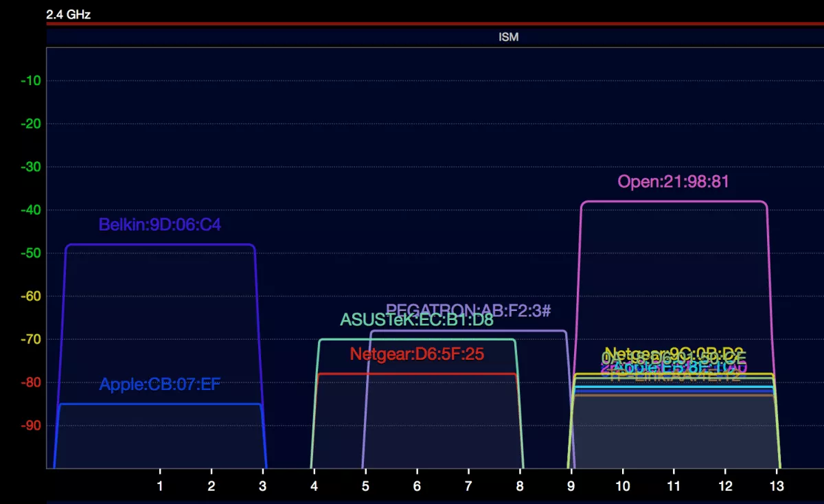Click channel 11 on the axis

[674, 485]
